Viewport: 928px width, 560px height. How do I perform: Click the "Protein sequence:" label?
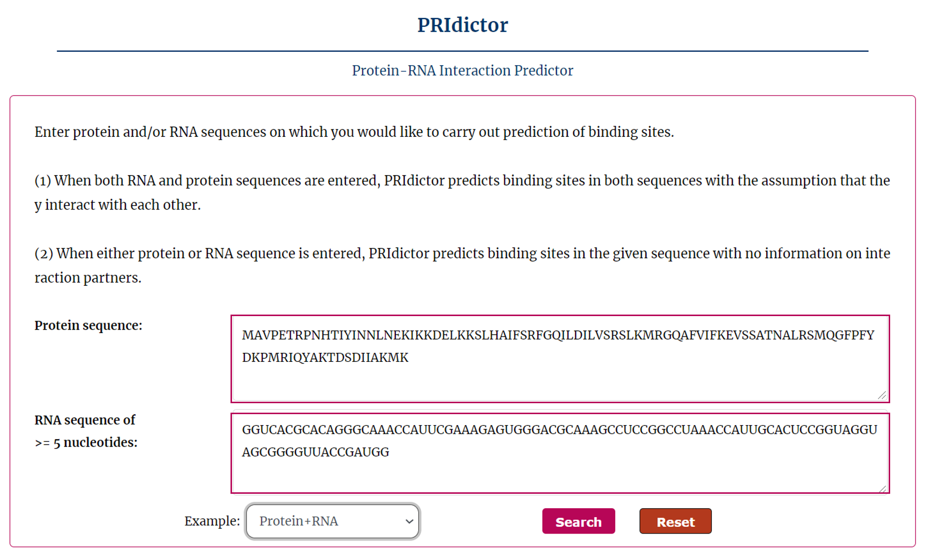(88, 326)
